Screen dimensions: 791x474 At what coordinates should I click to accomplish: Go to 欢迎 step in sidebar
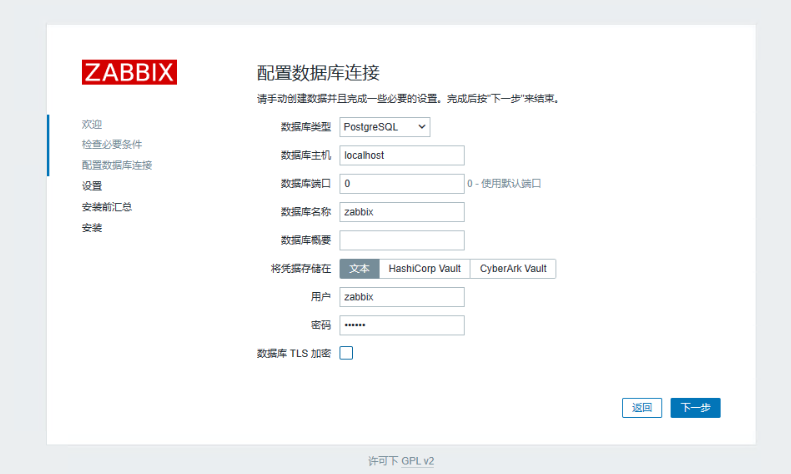point(92,124)
